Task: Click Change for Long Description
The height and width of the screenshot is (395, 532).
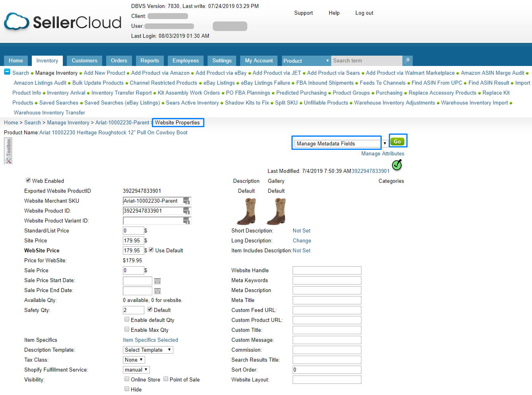Action: coord(302,241)
